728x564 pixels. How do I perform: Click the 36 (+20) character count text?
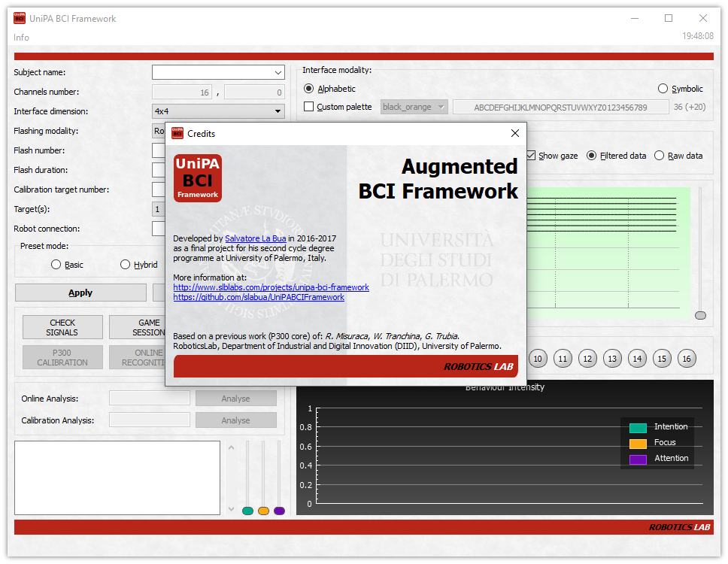(x=690, y=107)
